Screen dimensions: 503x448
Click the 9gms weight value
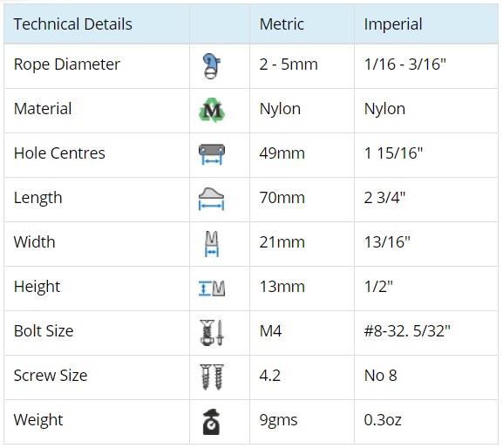click(x=278, y=420)
